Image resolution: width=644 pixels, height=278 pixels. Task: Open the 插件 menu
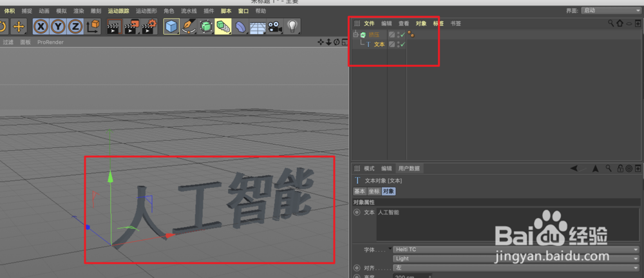click(209, 11)
